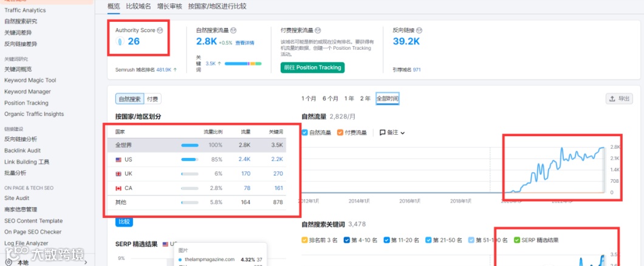Toggle SERP 精选结果 checkbox
Image resolution: width=644 pixels, height=266 pixels.
[x=516, y=240]
